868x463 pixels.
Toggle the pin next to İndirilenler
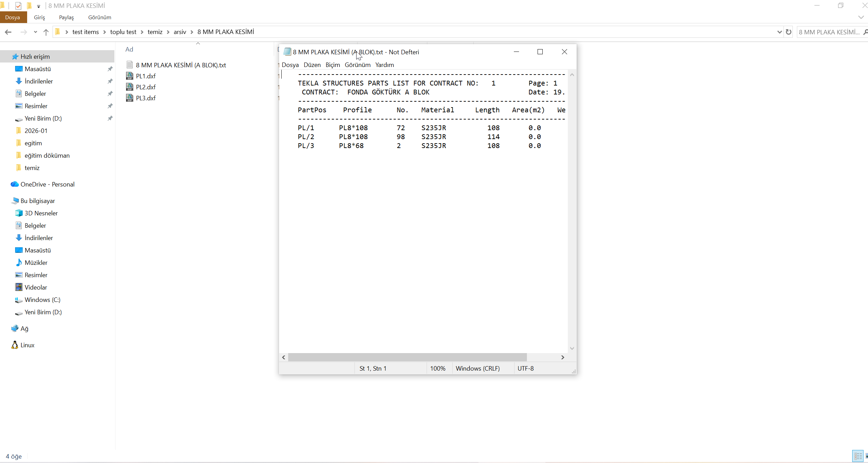(x=110, y=81)
